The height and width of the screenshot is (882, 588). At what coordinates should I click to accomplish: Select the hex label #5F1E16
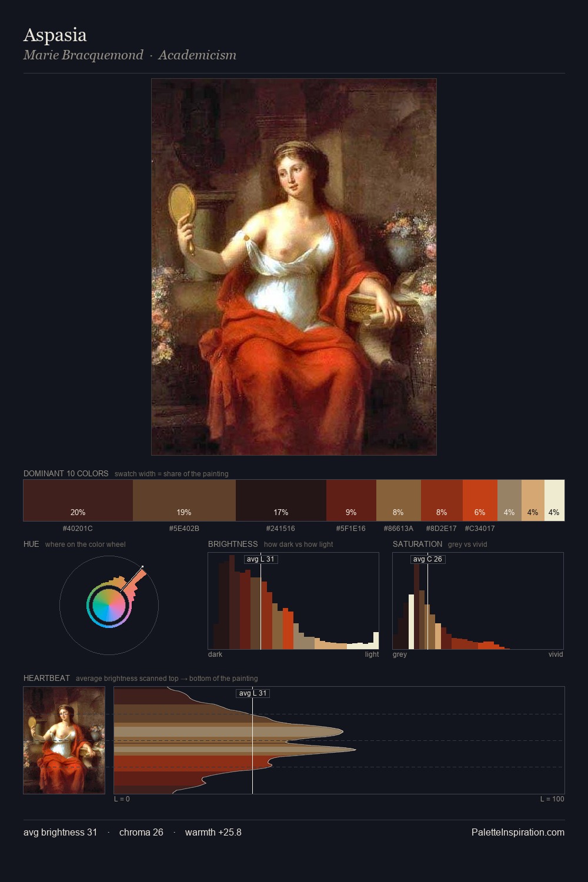(x=351, y=529)
